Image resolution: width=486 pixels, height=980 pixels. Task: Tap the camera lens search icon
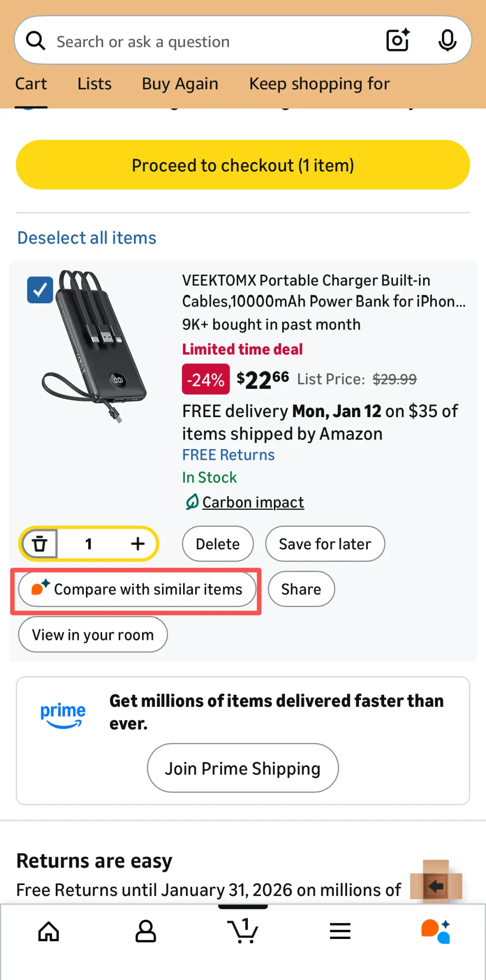pos(398,40)
